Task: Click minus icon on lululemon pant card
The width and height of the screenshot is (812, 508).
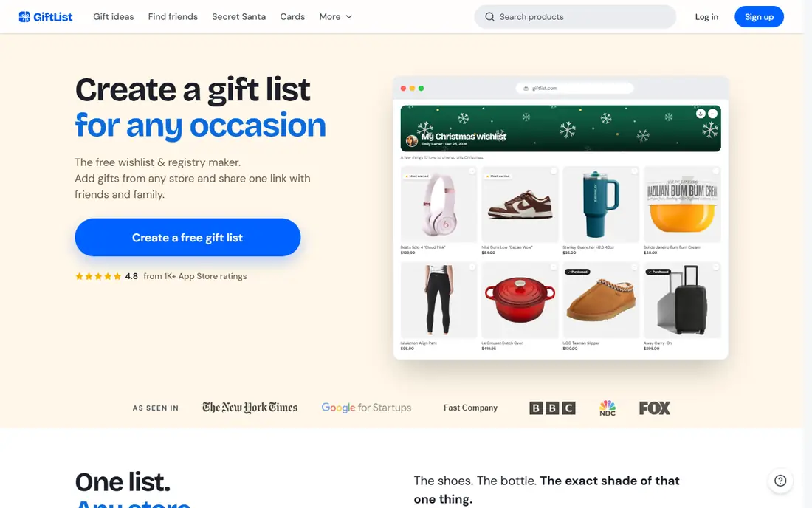Action: tap(472, 267)
